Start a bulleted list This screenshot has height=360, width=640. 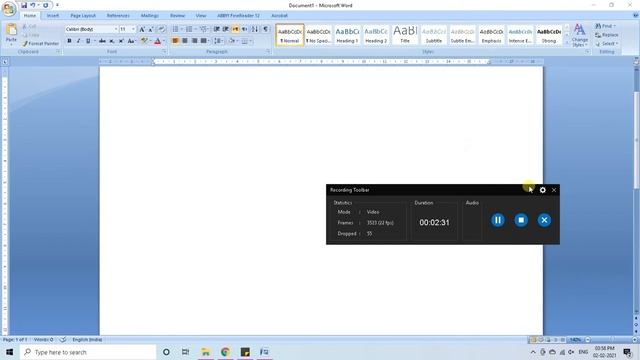pyautogui.click(x=176, y=29)
